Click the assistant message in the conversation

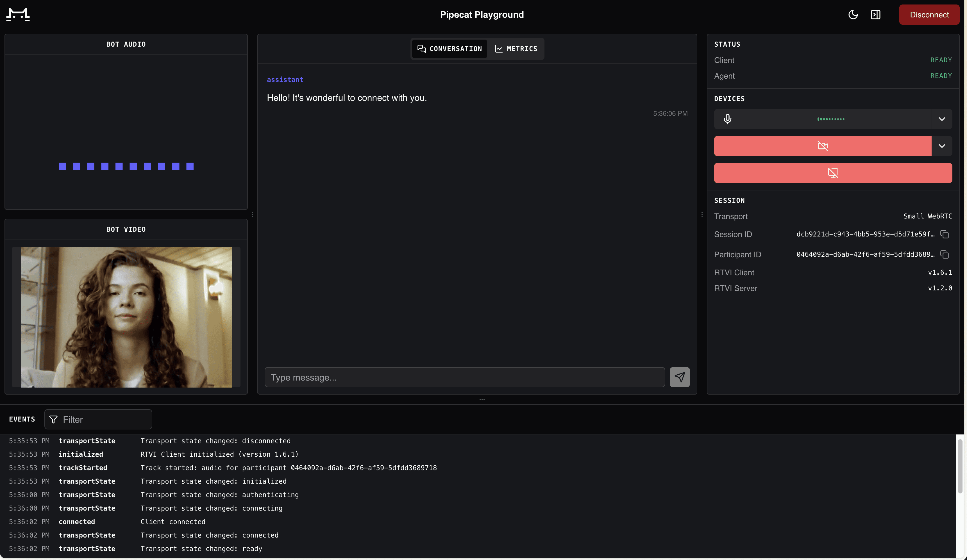346,98
